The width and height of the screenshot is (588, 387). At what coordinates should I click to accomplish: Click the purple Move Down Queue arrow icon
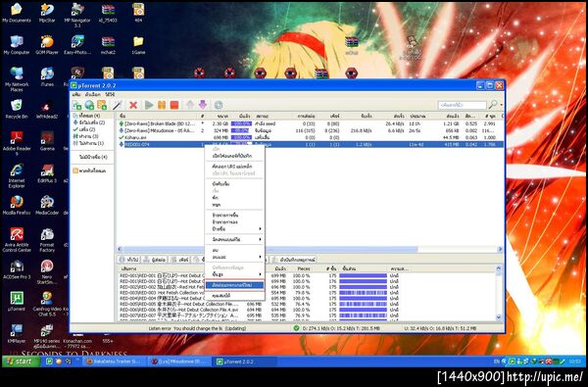(203, 105)
